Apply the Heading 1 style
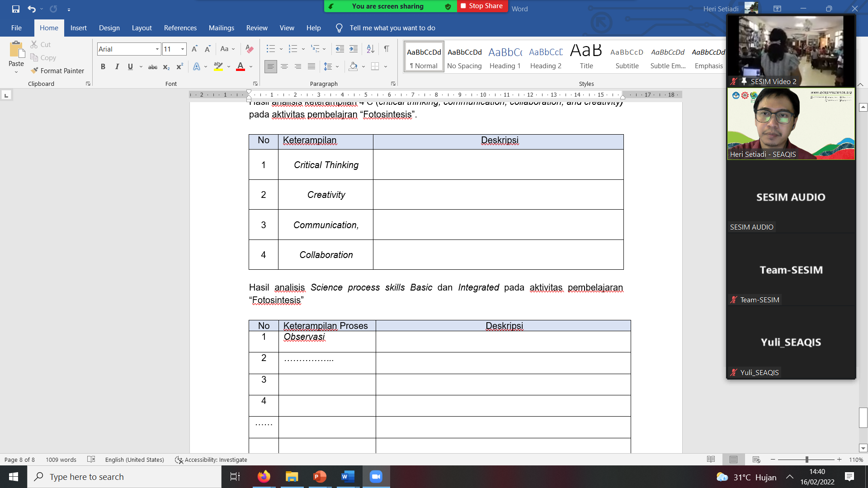This screenshot has width=868, height=488. pos(505,57)
